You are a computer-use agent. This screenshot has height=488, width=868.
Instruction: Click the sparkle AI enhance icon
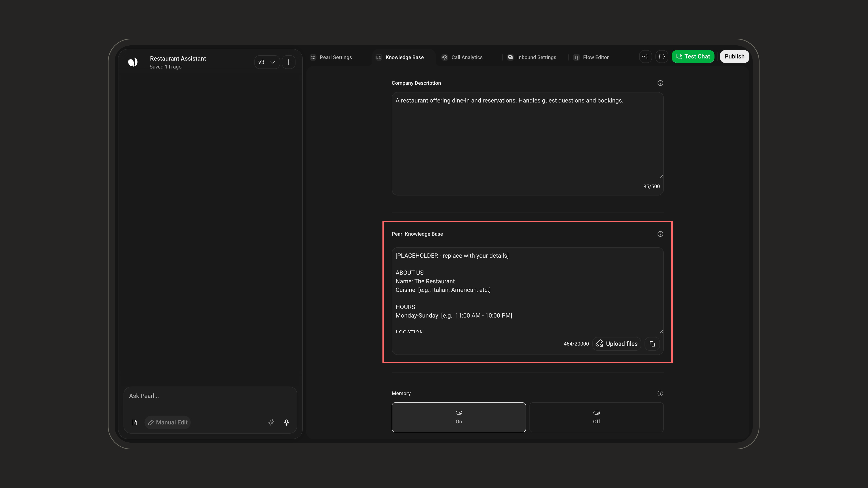coord(271,423)
